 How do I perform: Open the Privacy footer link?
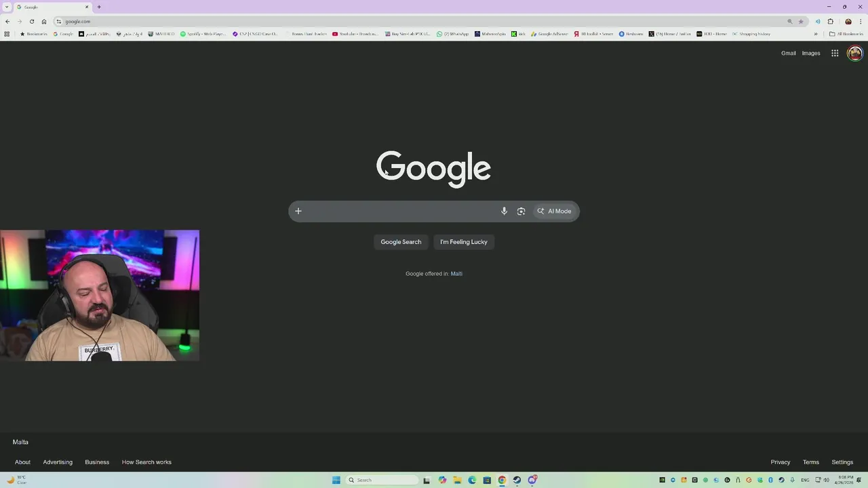click(x=780, y=462)
